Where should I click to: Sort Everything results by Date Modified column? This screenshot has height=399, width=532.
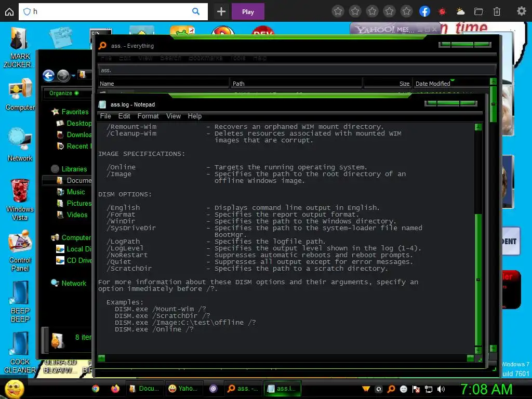[451, 84]
